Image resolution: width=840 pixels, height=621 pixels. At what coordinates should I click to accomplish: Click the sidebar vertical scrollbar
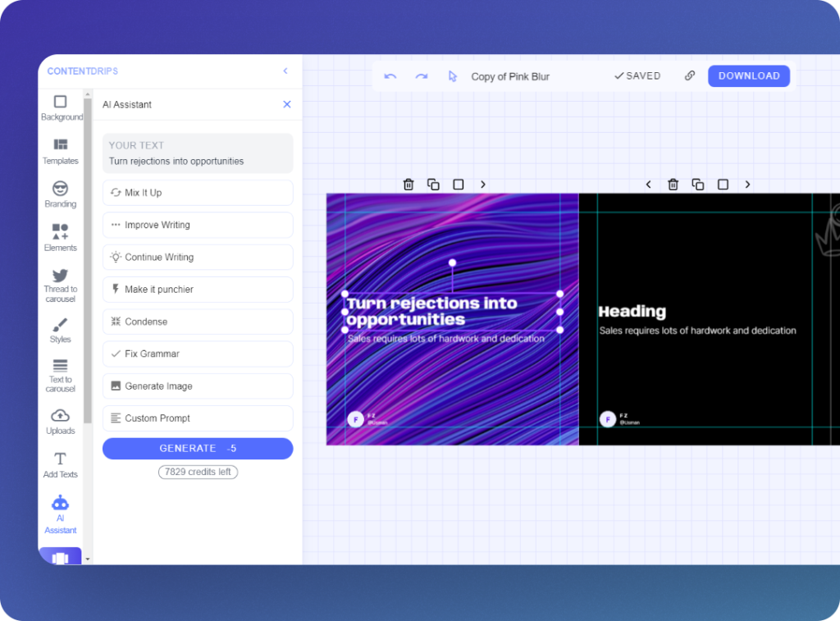tap(88, 246)
